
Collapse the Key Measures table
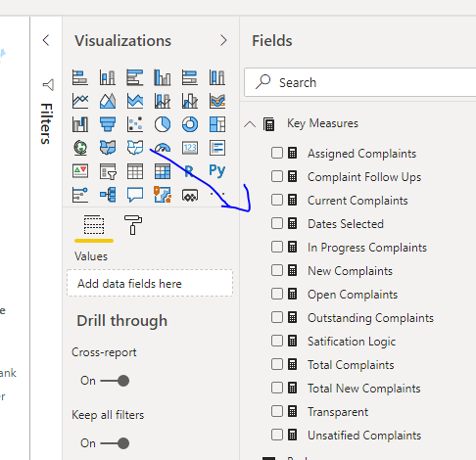[250, 124]
